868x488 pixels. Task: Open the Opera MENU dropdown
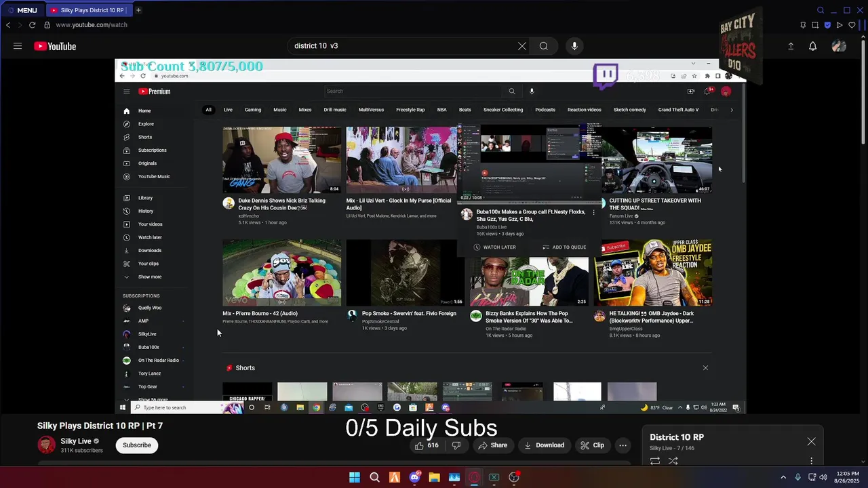point(23,10)
